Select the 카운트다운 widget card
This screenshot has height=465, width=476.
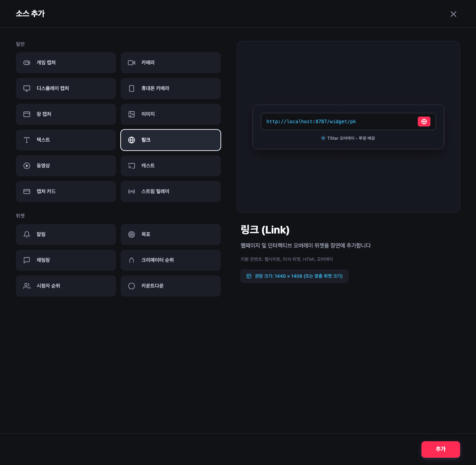tap(171, 286)
